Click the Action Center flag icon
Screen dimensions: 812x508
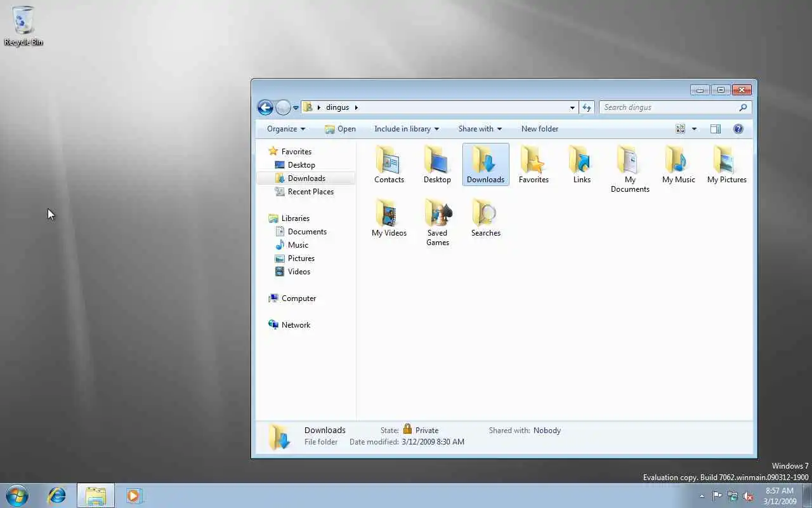point(717,496)
